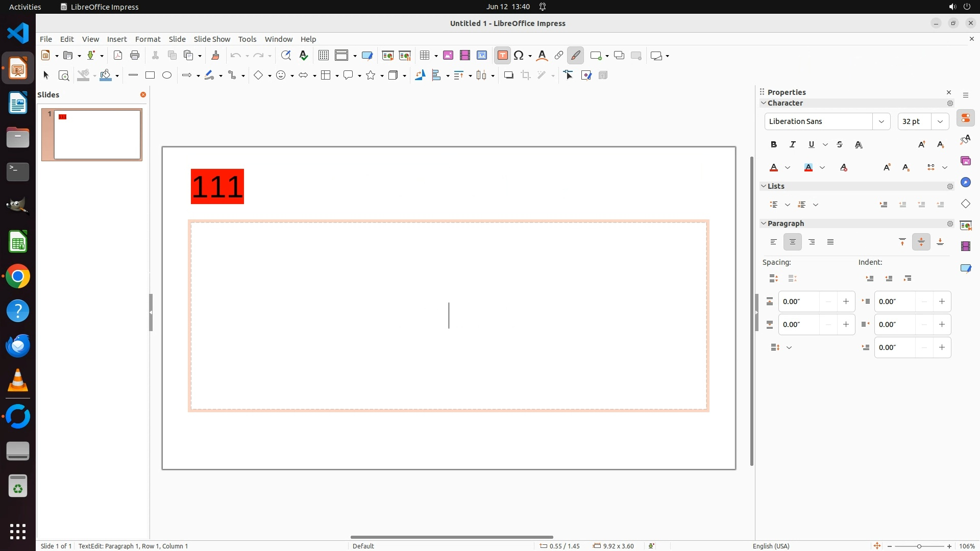980x551 pixels.
Task: Collapse the Lists section
Action: click(x=764, y=186)
